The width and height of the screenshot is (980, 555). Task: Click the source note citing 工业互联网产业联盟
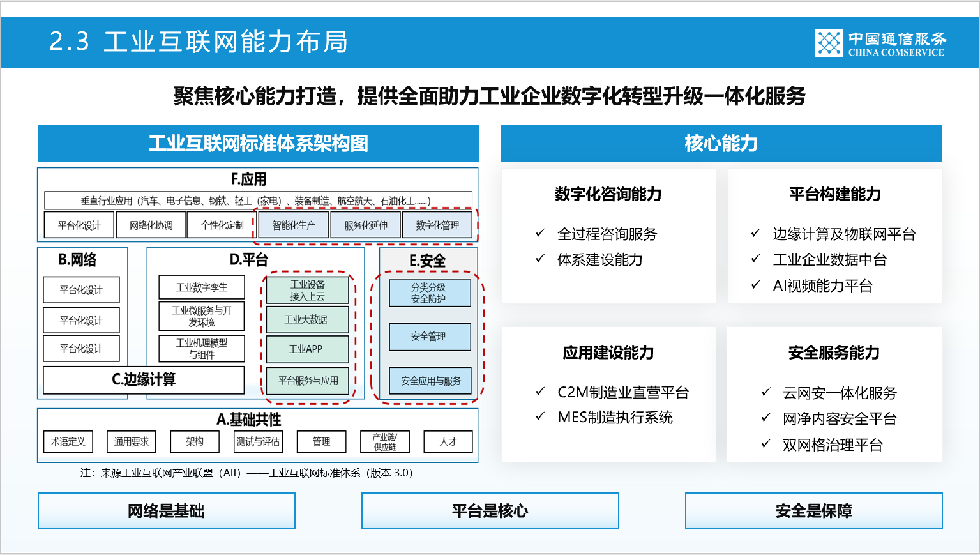click(246, 473)
